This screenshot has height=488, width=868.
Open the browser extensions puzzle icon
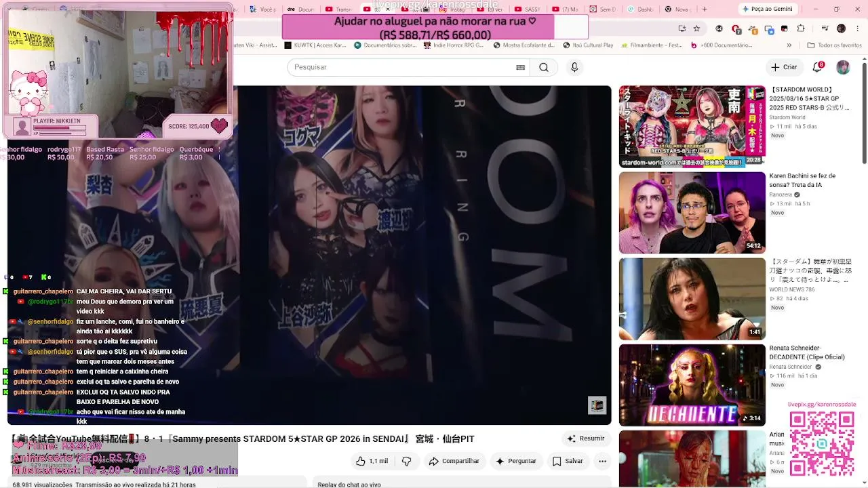(x=801, y=28)
